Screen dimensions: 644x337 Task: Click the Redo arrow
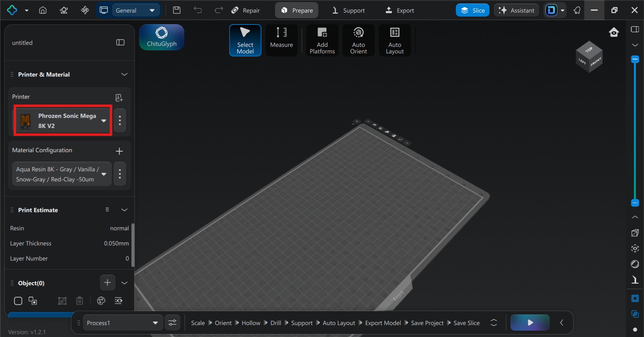coord(219,10)
